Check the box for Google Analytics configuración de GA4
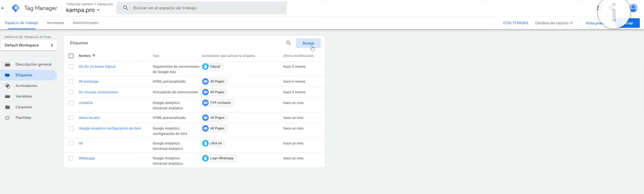 point(71,128)
